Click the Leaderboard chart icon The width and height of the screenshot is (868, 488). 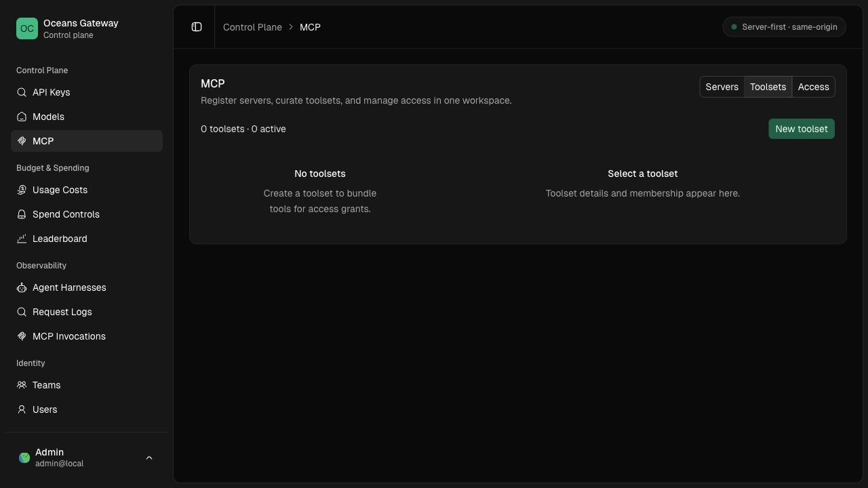coord(22,239)
